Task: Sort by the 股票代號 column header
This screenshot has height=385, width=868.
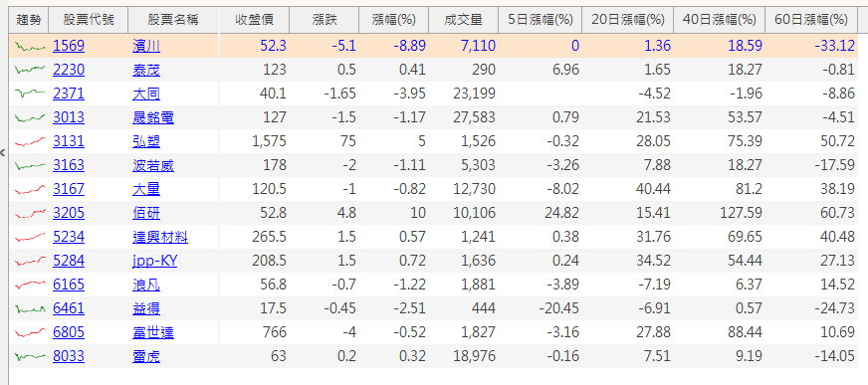Action: click(89, 20)
